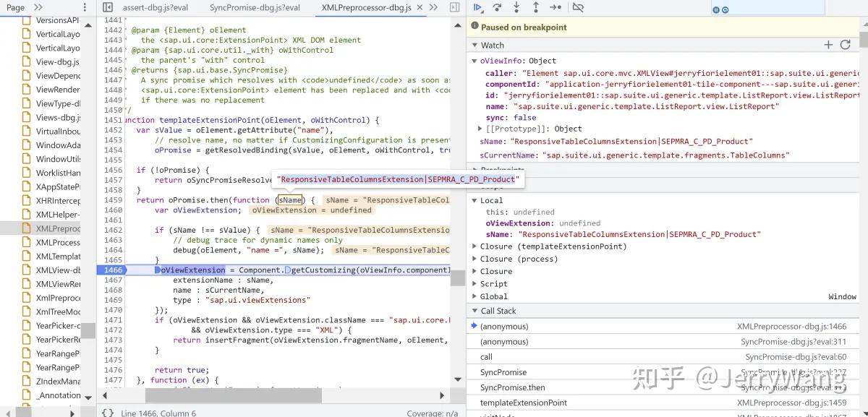Click the Step into next function call icon
The width and height of the screenshot is (868, 417).
[x=517, y=7]
